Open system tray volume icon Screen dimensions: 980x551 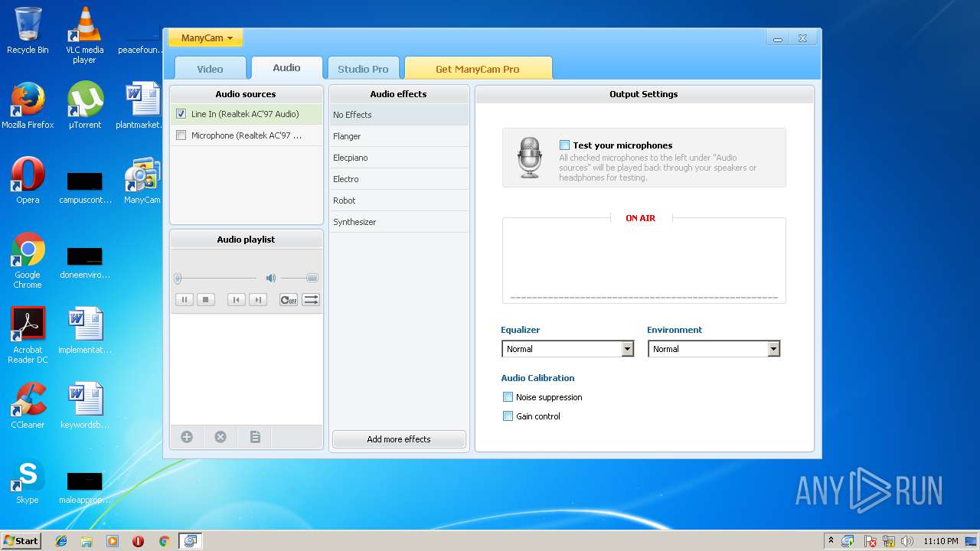coord(907,541)
